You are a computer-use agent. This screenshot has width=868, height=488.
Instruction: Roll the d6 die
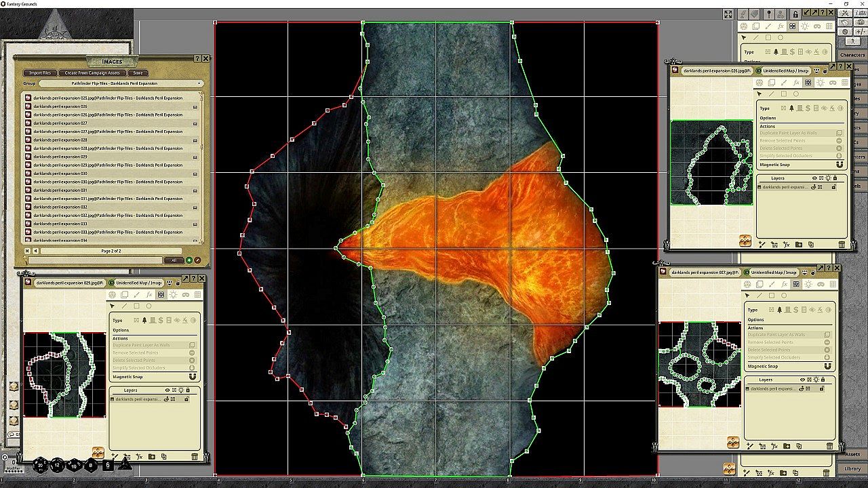108,466
